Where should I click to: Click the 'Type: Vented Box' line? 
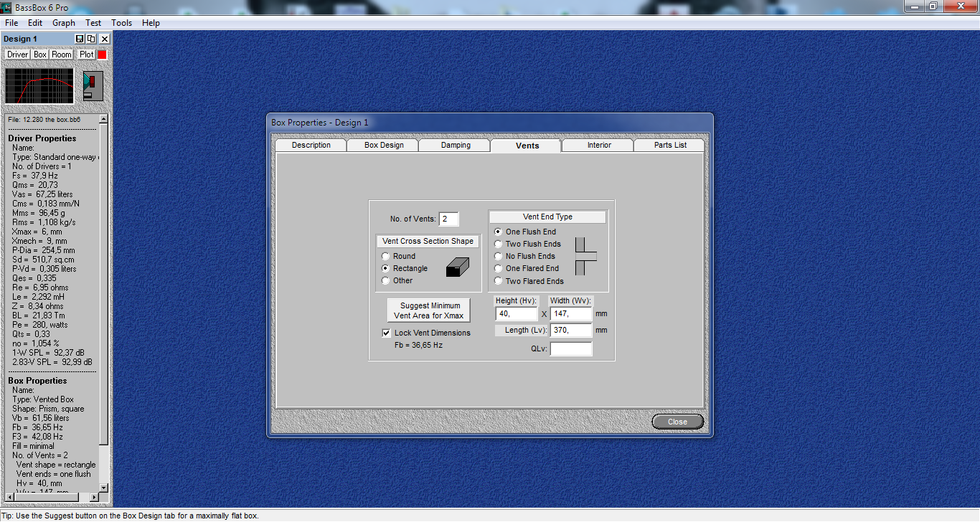43,399
